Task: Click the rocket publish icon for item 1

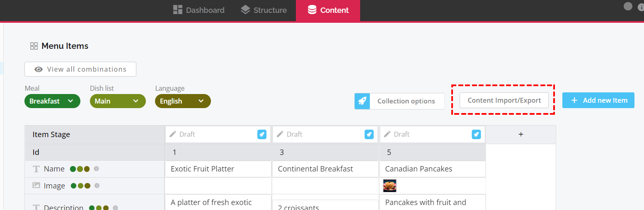Action: (x=261, y=134)
